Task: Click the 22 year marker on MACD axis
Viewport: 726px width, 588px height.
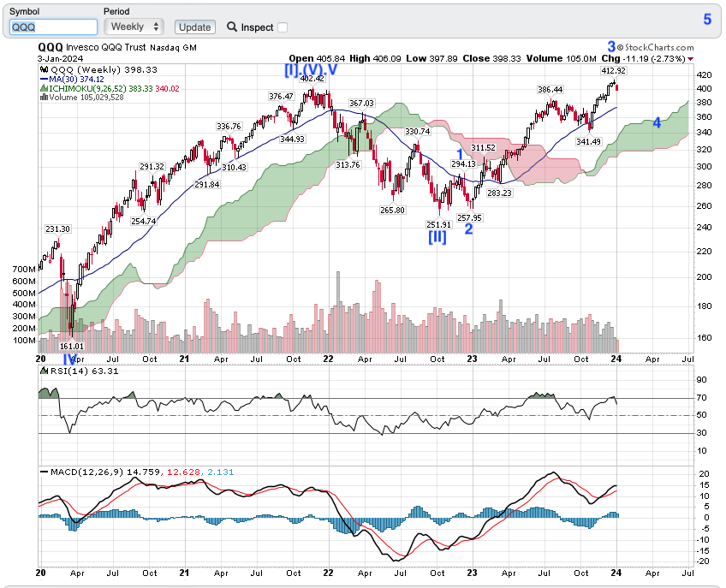Action: coord(328,573)
